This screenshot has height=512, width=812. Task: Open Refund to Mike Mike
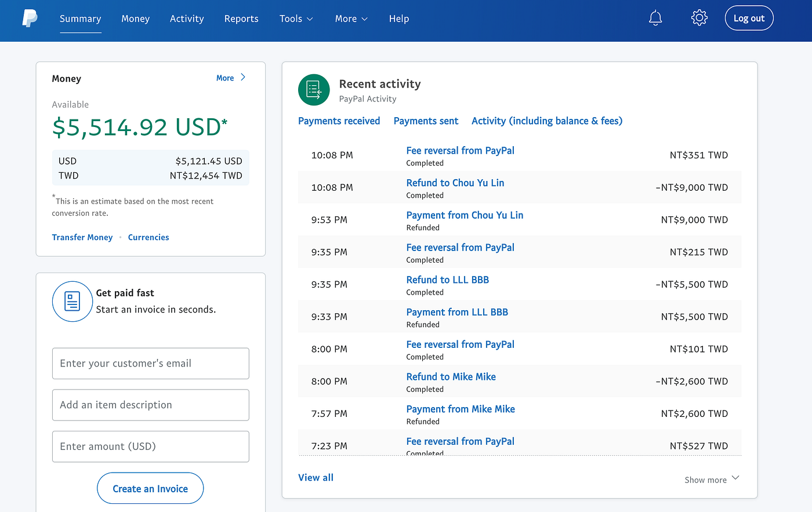pos(451,376)
